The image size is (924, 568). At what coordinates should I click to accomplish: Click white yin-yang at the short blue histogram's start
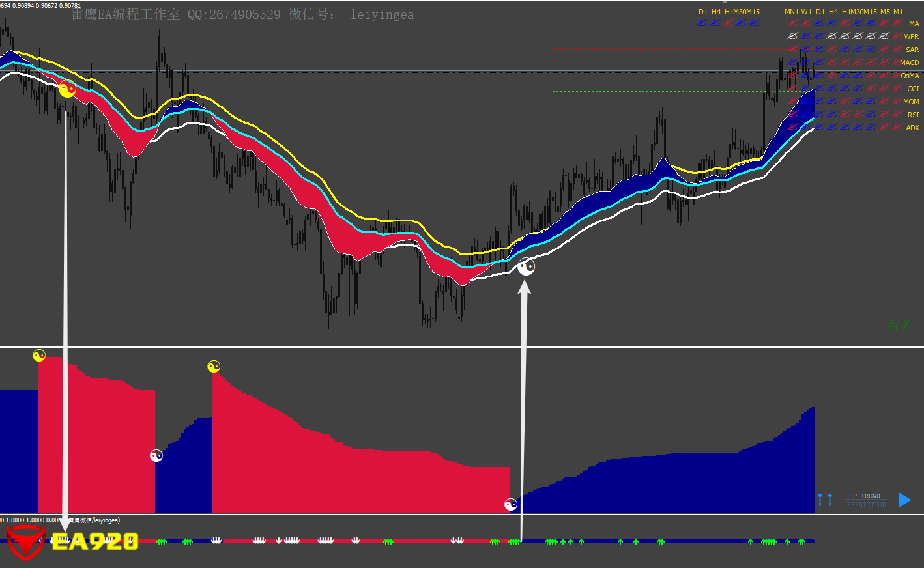tap(156, 456)
